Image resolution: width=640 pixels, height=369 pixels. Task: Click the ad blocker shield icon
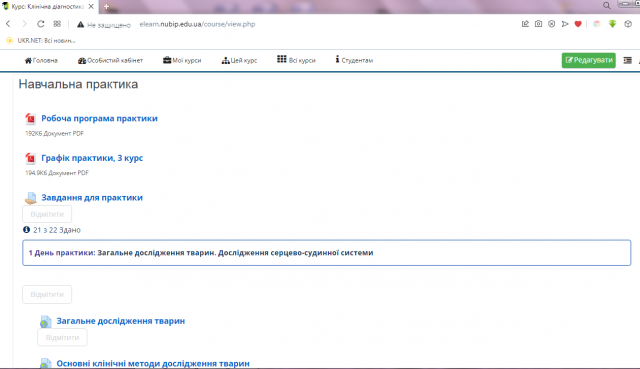coord(551,24)
